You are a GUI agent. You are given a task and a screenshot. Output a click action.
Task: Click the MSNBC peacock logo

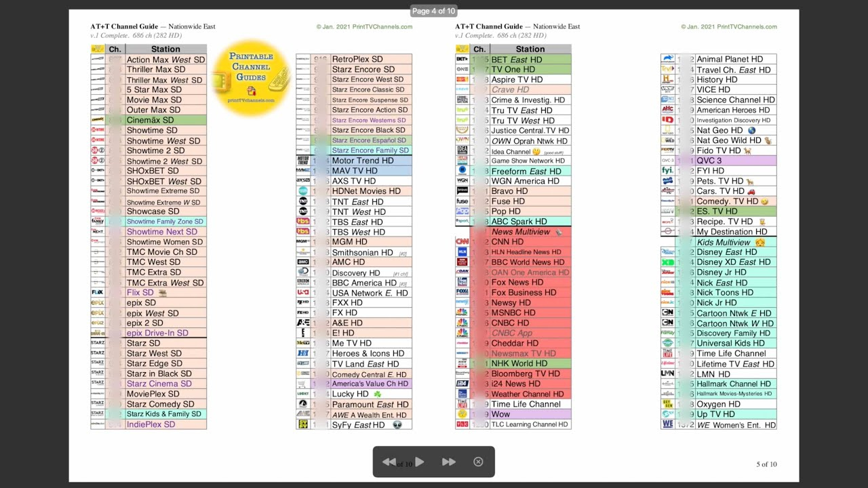tap(462, 312)
